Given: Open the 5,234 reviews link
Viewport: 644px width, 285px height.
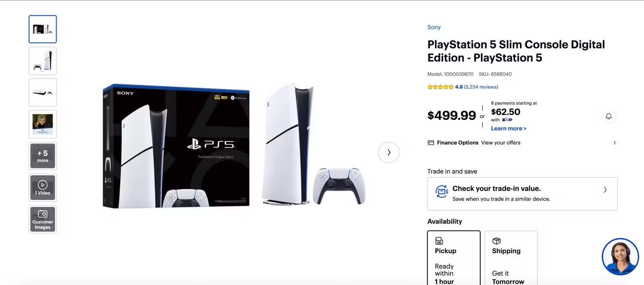Looking at the screenshot, I should (481, 87).
